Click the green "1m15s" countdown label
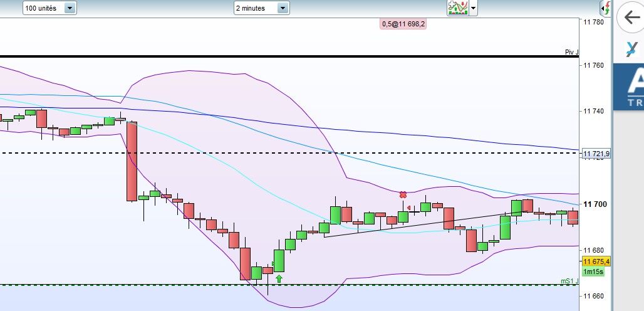The height and width of the screenshot is (311, 644). click(593, 271)
